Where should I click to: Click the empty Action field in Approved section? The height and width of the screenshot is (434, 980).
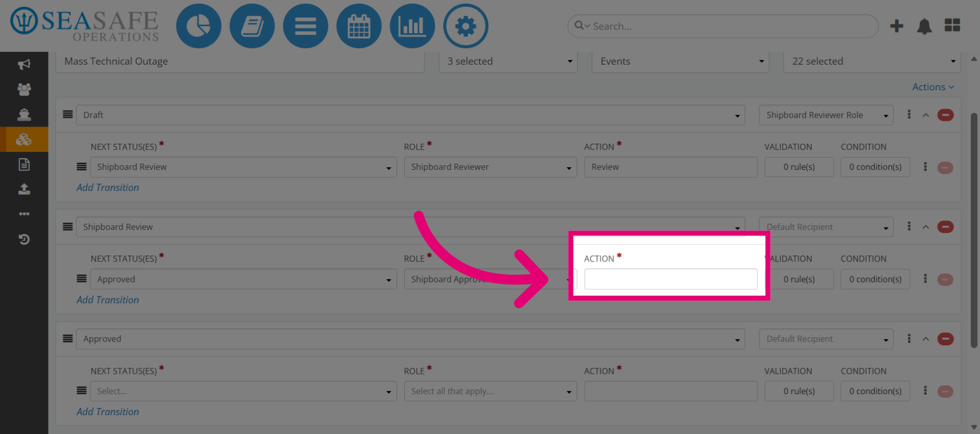(670, 391)
